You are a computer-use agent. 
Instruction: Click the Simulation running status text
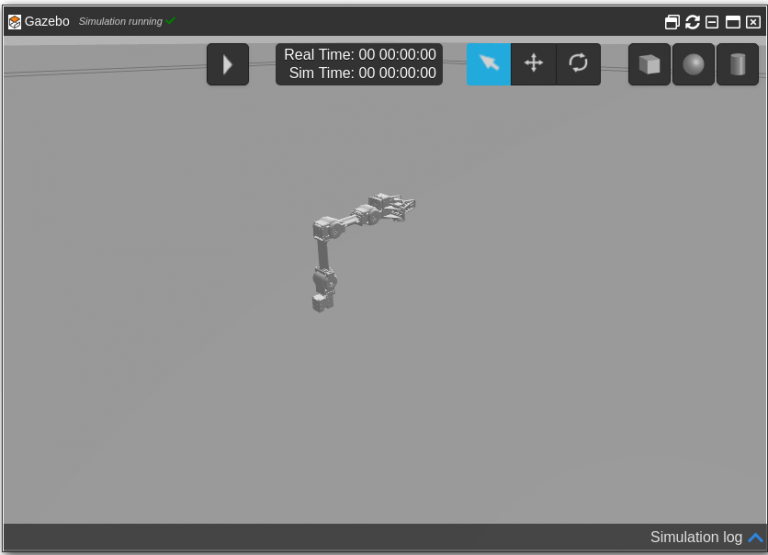pyautogui.click(x=120, y=22)
